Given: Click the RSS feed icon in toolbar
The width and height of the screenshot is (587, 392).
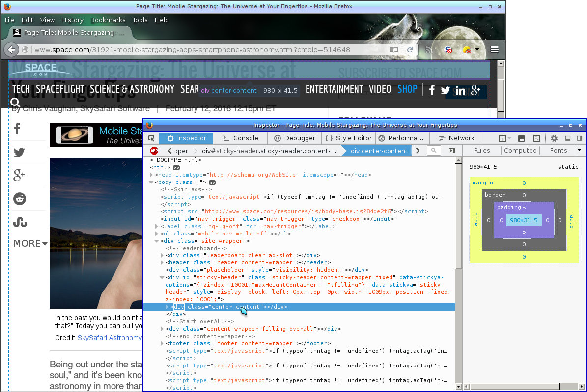Looking at the screenshot, I should tap(429, 50).
